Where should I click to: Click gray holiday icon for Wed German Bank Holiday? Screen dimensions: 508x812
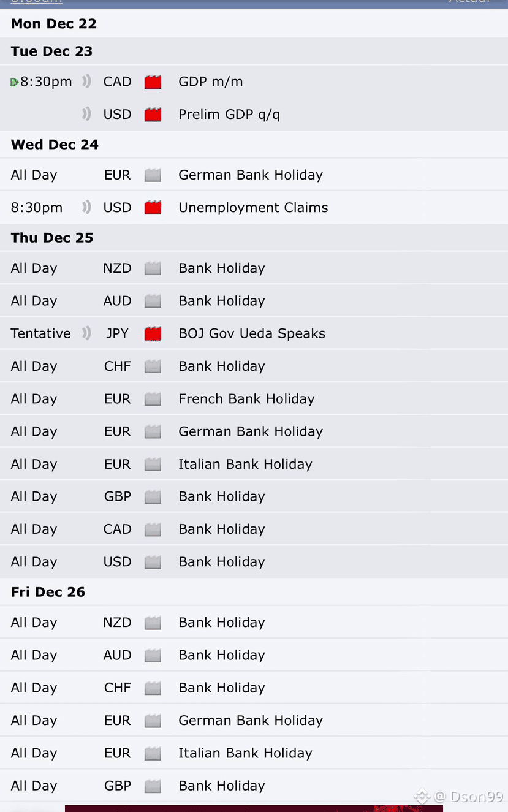click(x=153, y=175)
